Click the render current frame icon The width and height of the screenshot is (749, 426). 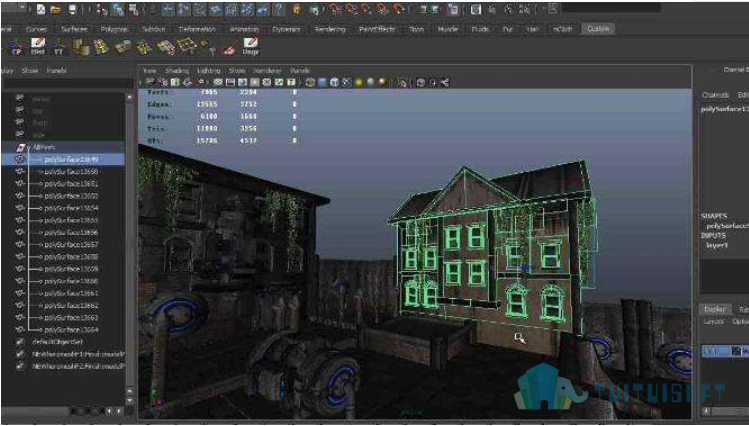tap(476, 9)
